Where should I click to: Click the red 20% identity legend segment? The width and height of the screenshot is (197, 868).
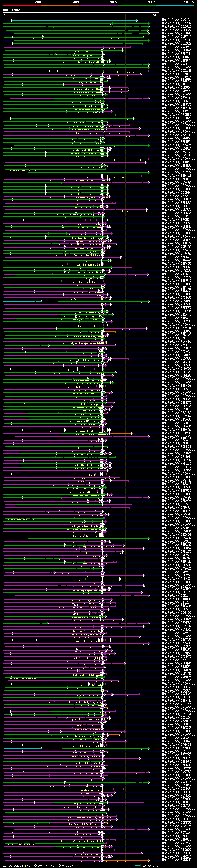point(22,6)
